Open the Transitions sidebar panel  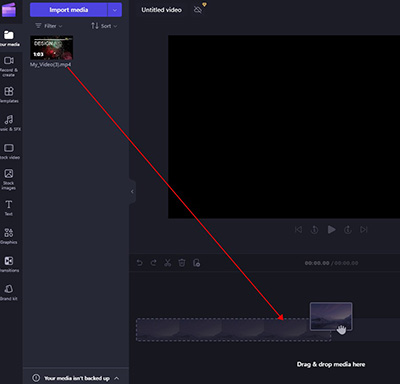pos(9,264)
